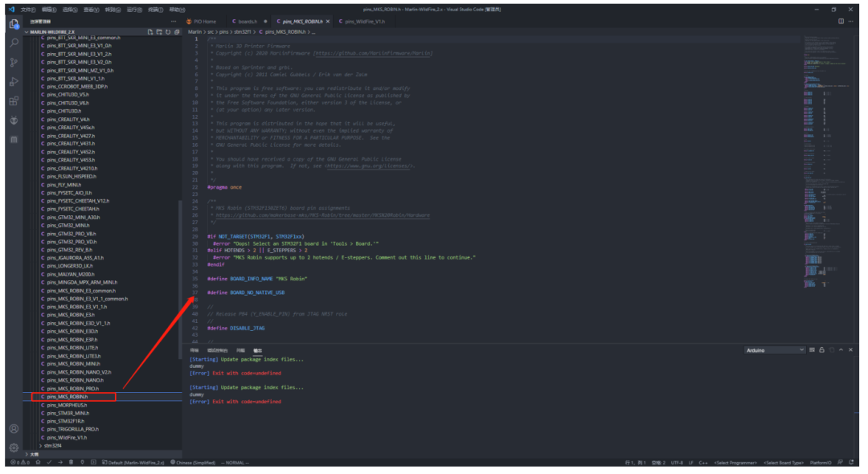Click PlatformIO Build checkmark in status bar

[x=49, y=463]
